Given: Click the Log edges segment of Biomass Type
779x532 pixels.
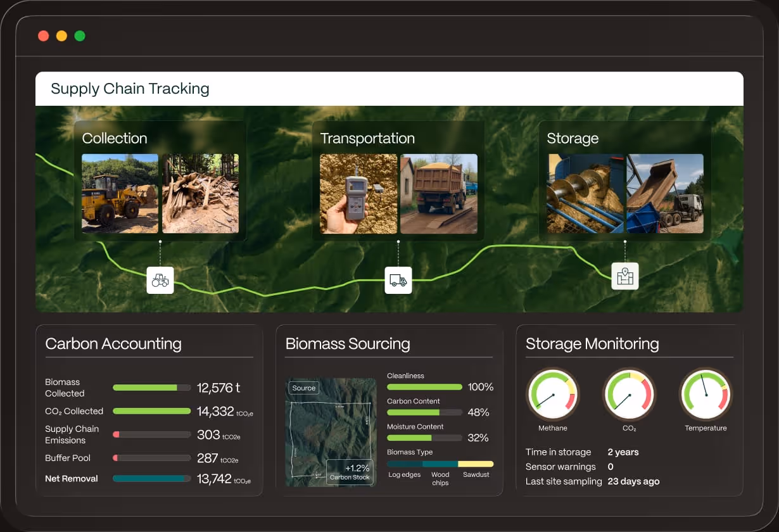Looking at the screenshot, I should pos(405,464).
